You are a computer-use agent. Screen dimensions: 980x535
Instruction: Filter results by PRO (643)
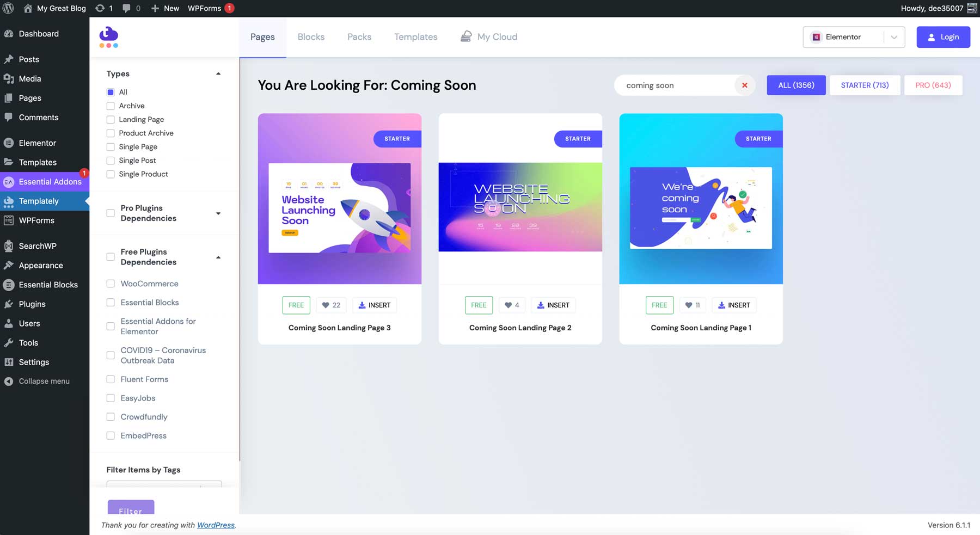tap(933, 85)
